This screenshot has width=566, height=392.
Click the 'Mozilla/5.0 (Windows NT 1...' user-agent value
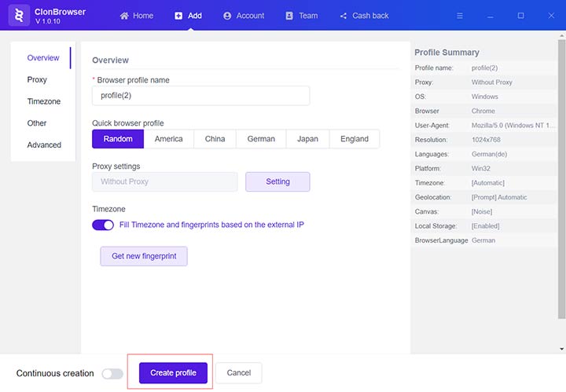[x=513, y=126]
